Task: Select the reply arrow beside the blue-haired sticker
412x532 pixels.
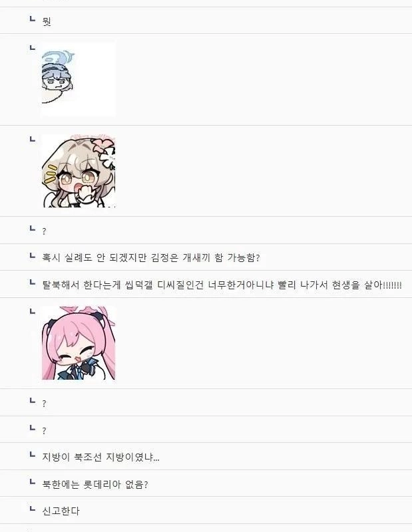Action: pos(32,47)
